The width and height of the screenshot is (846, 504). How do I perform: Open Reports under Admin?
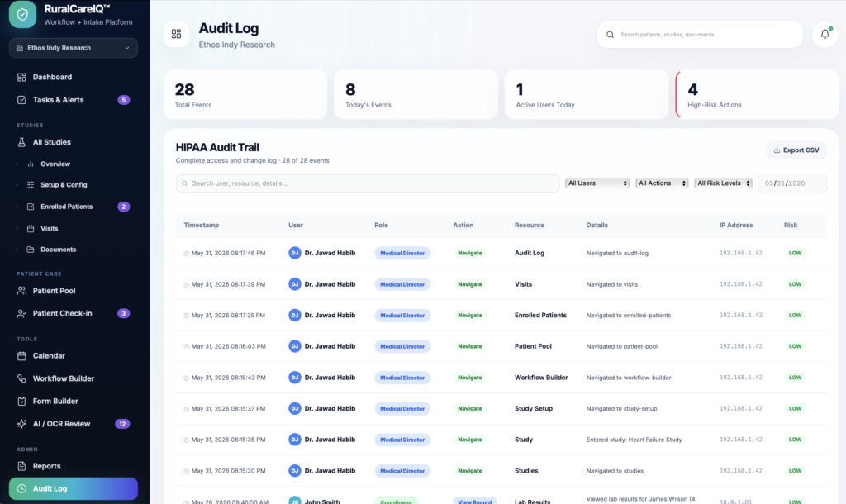pyautogui.click(x=74, y=466)
